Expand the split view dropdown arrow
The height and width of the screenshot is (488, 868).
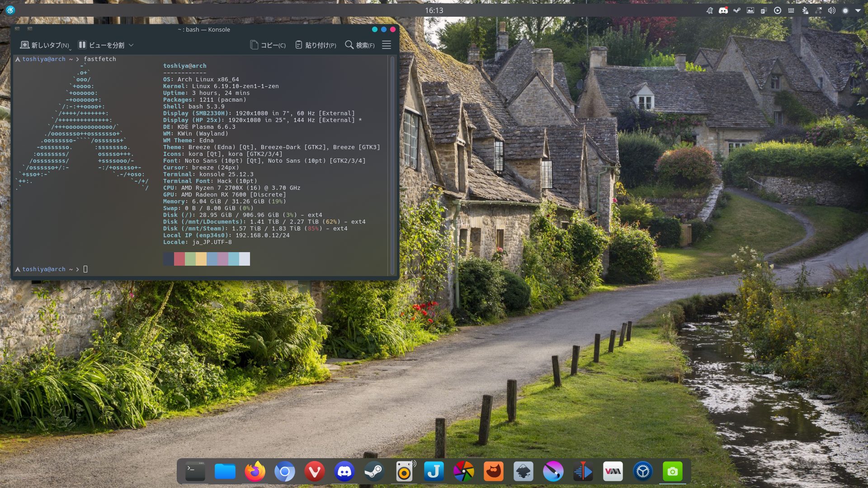[131, 45]
